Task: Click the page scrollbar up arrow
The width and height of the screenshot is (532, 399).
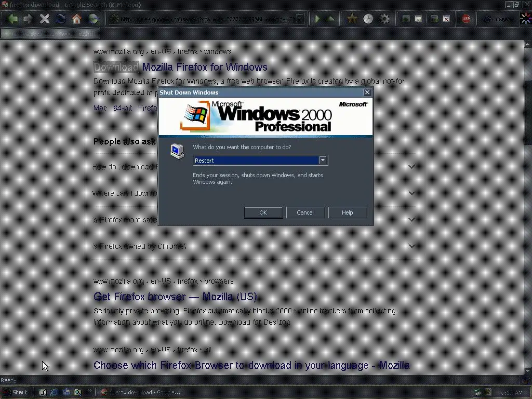Action: point(528,44)
